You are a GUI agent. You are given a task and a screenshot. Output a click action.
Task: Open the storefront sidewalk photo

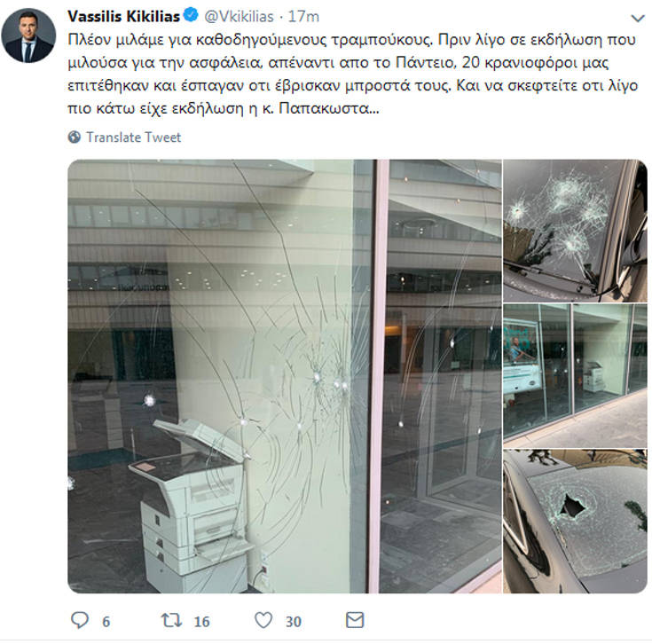[575, 375]
